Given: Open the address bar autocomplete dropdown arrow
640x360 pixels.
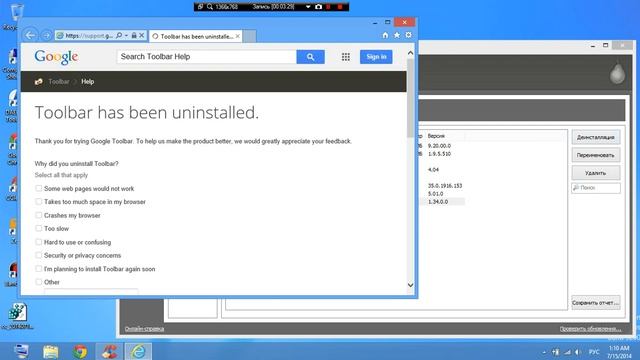Looking at the screenshot, I should click(126, 36).
